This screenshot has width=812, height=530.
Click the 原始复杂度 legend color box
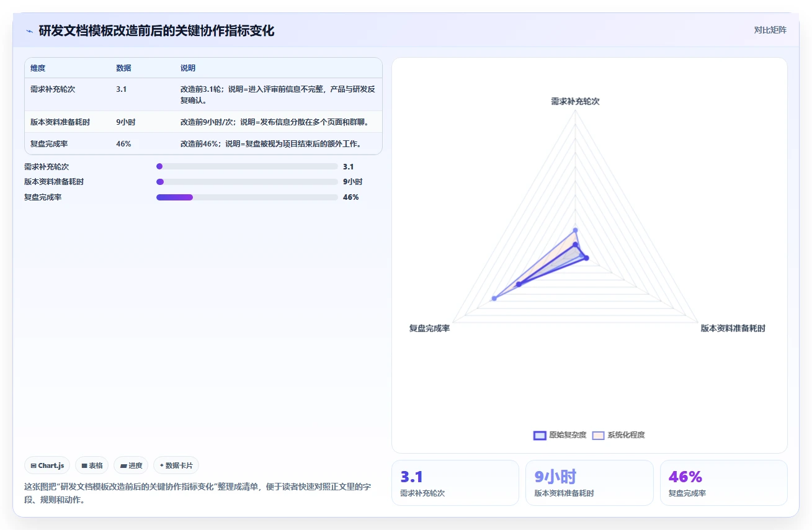pos(540,435)
